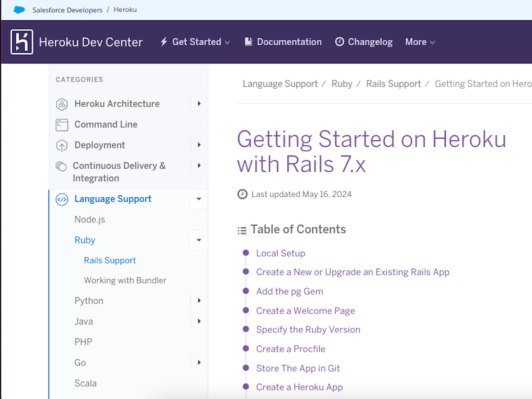Jump to Create a Heroku App section
Screen dimensions: 532x399
coord(300,387)
